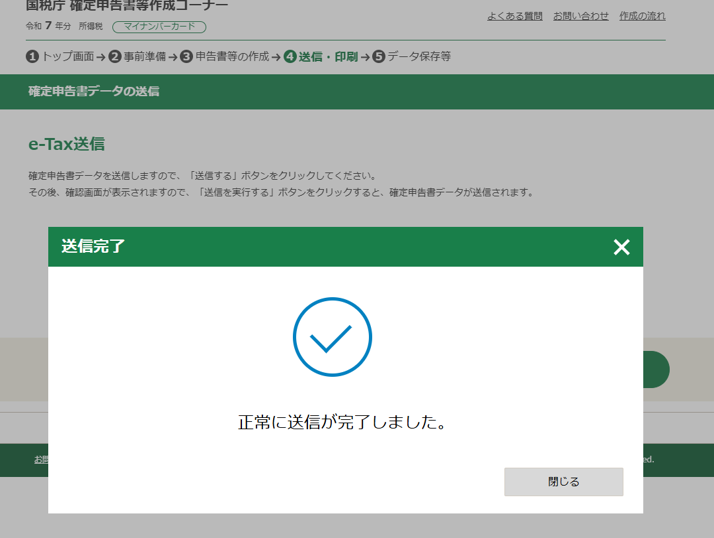The width and height of the screenshot is (714, 538).
Task: Click the 正常に送信が完了しました message
Action: [343, 422]
